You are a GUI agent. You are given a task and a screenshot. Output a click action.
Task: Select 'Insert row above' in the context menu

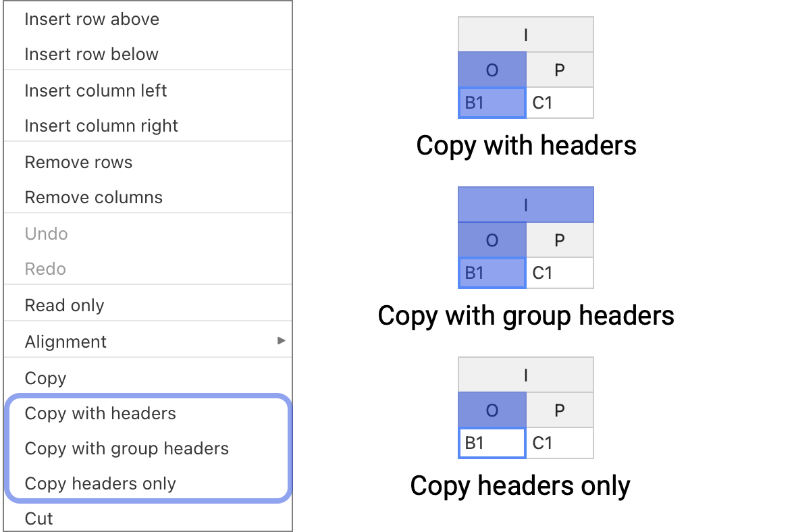click(92, 19)
